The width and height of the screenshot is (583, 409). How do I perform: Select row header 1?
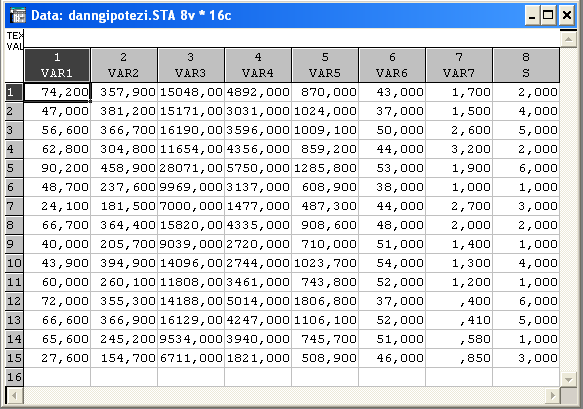pyautogui.click(x=14, y=92)
